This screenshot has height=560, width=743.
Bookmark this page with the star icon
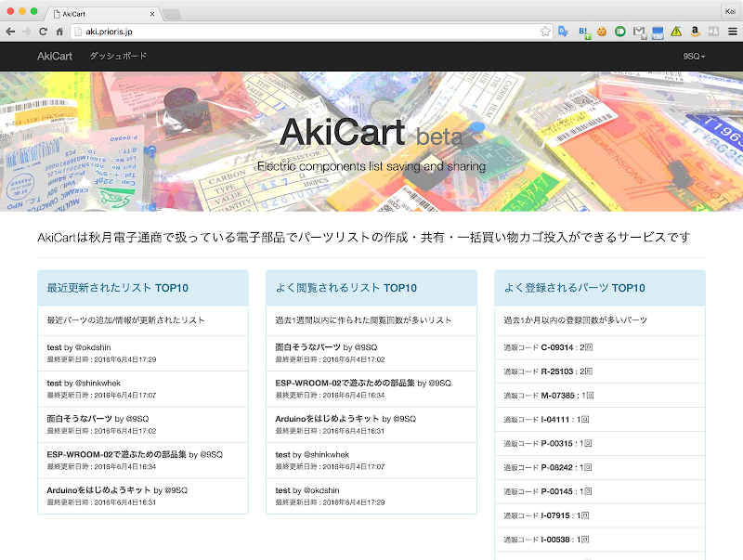545,32
